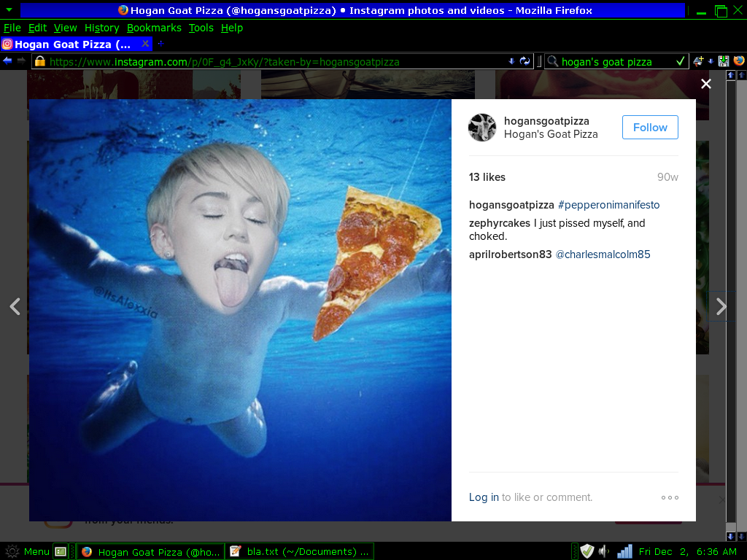Click the 13 likes count
747x560 pixels.
(x=487, y=177)
